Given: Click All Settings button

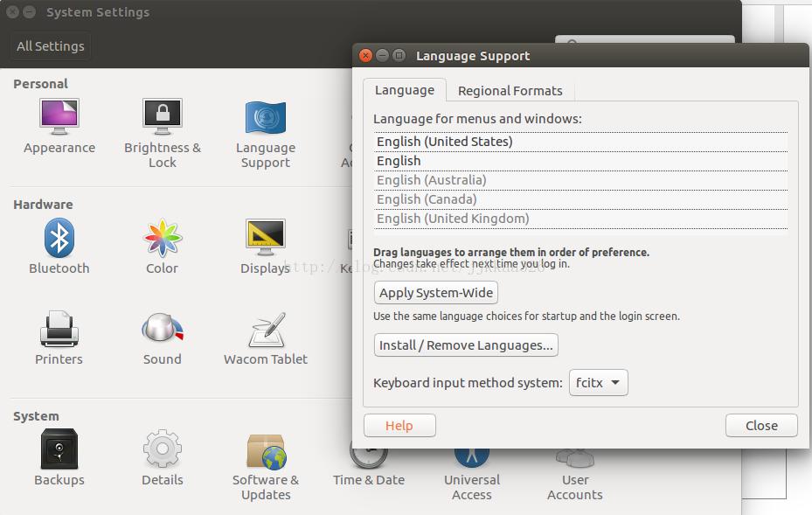Looking at the screenshot, I should tap(50, 46).
